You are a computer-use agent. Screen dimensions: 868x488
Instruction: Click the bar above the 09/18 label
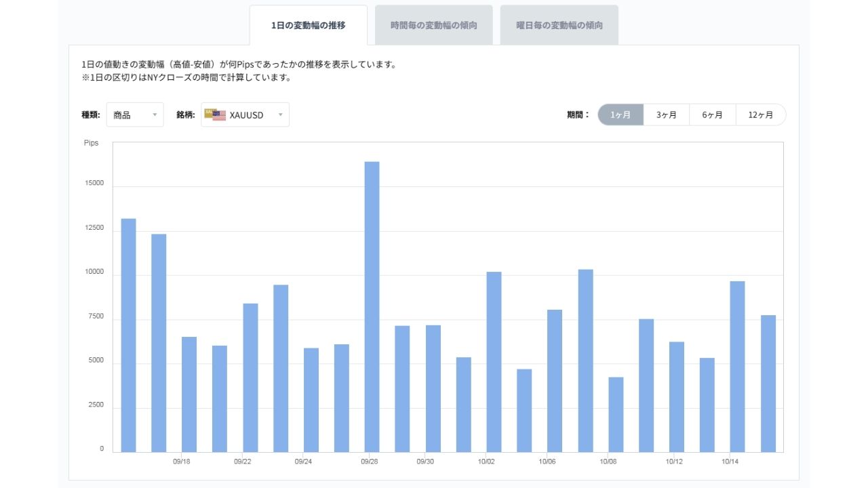pos(189,394)
